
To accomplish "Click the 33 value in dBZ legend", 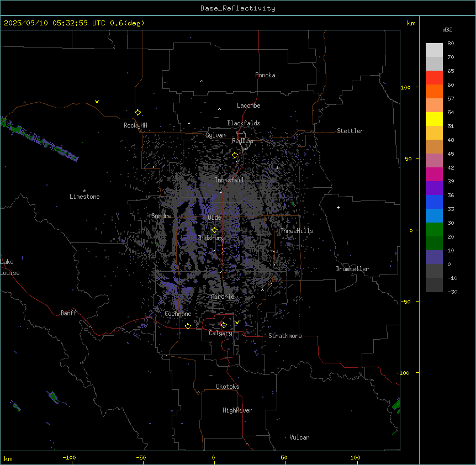I will tap(451, 209).
